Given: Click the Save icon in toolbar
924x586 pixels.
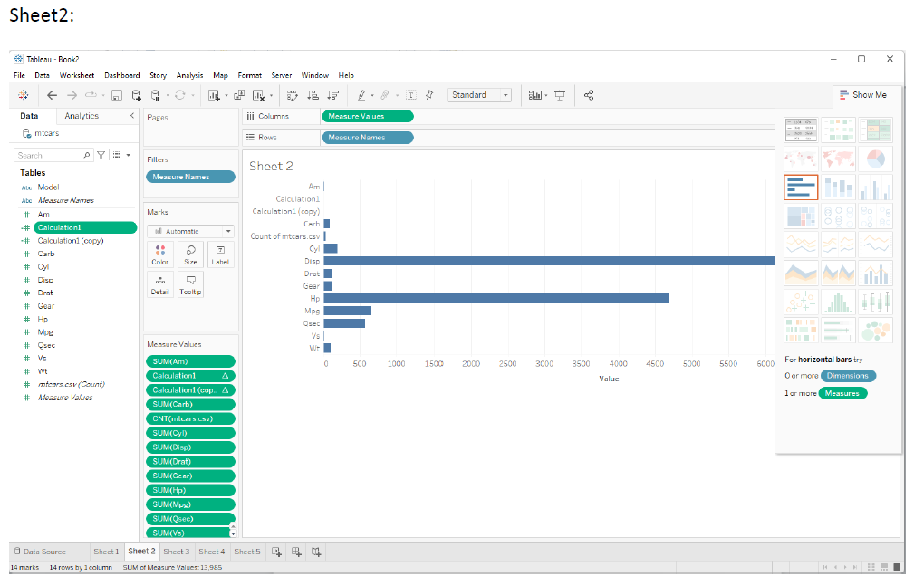Looking at the screenshot, I should point(117,95).
